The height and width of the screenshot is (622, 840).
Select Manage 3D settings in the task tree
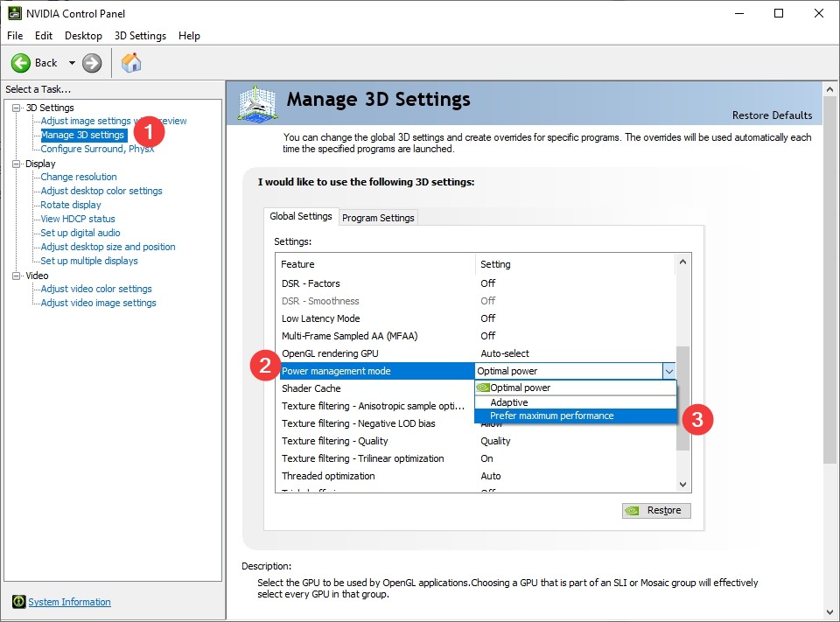(x=82, y=135)
